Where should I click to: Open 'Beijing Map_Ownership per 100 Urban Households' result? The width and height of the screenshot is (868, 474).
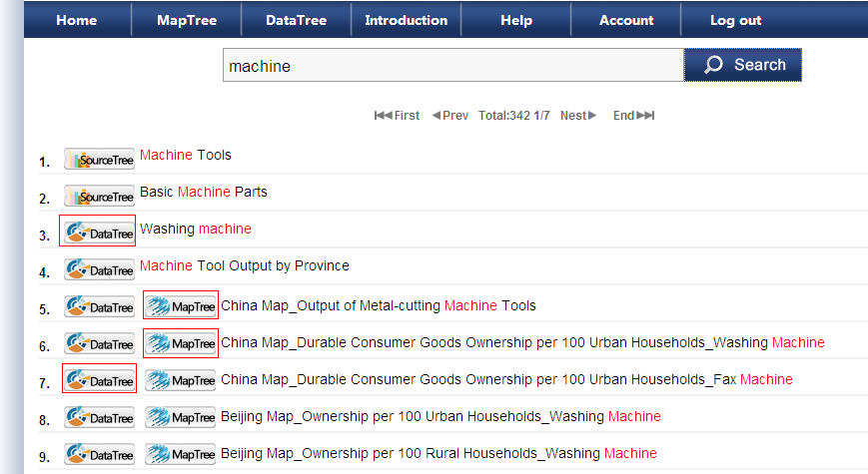pyautogui.click(x=440, y=416)
